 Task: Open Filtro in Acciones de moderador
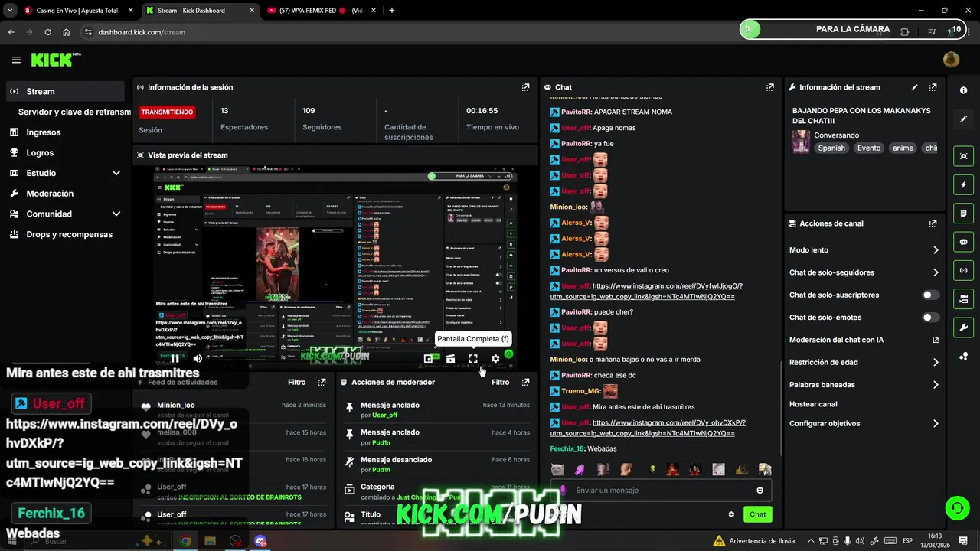click(500, 382)
